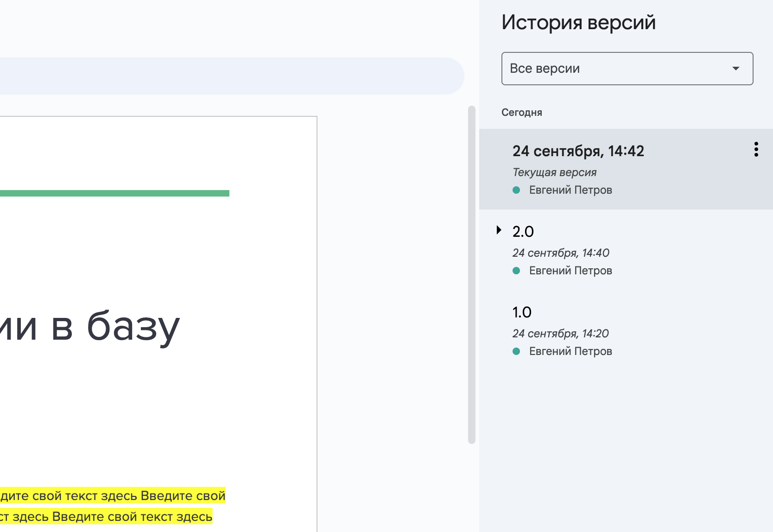
Task: Click the date 24 сентября, 14:40
Action: [x=561, y=253]
